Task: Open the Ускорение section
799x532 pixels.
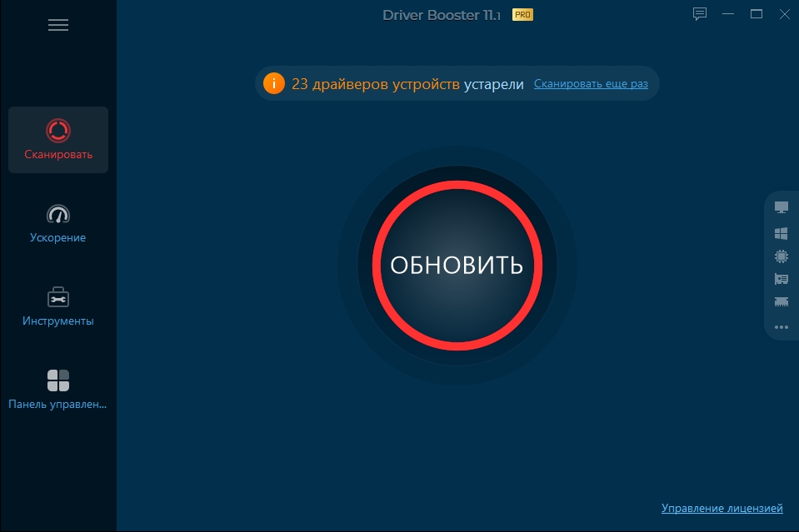Action: (58, 223)
